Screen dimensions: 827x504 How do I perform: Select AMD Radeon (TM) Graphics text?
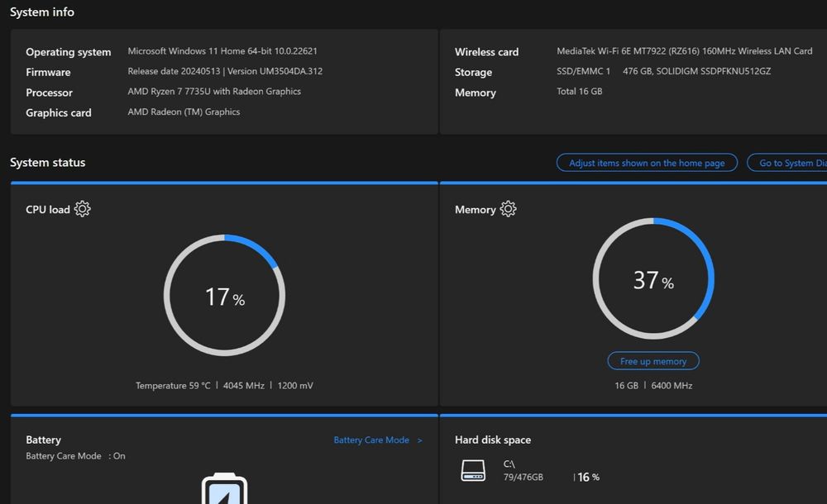184,112
